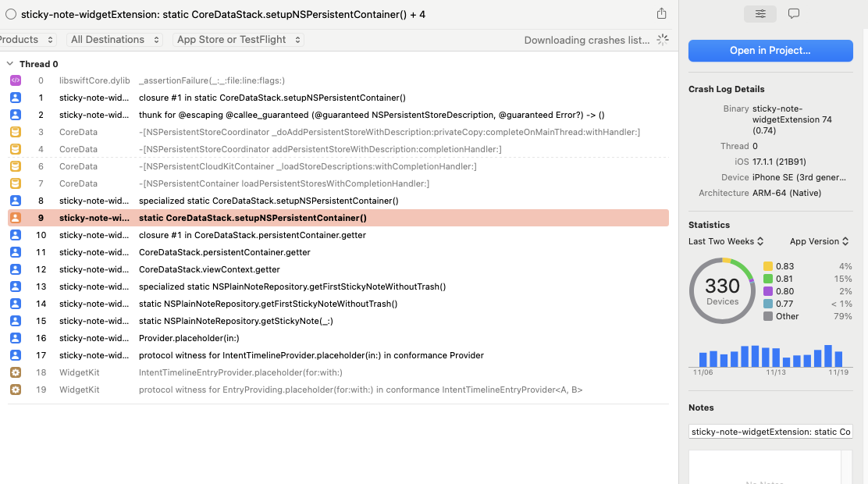Click user icon of frame 16
Screen dimensions: 868x484
[x=16, y=338]
